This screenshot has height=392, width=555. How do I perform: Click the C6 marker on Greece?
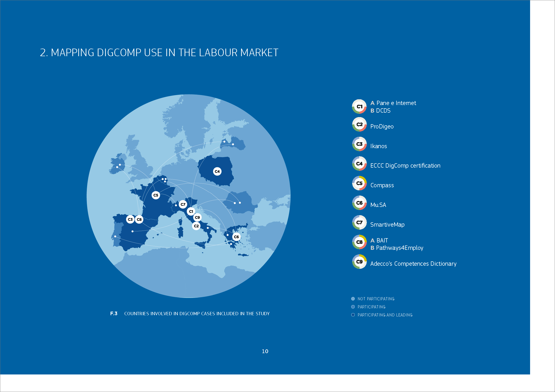point(236,237)
